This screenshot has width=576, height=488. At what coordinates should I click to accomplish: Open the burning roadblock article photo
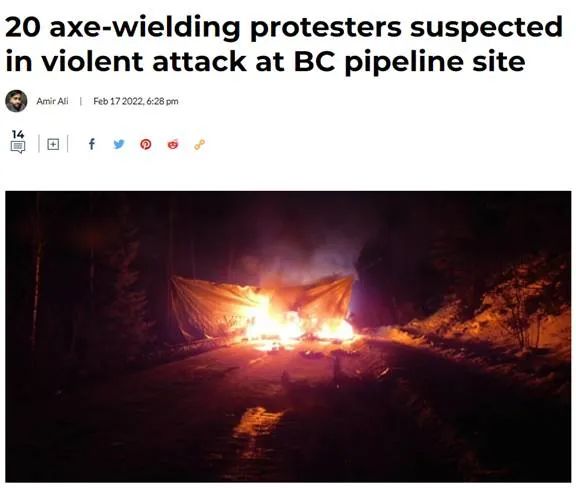pyautogui.click(x=288, y=336)
